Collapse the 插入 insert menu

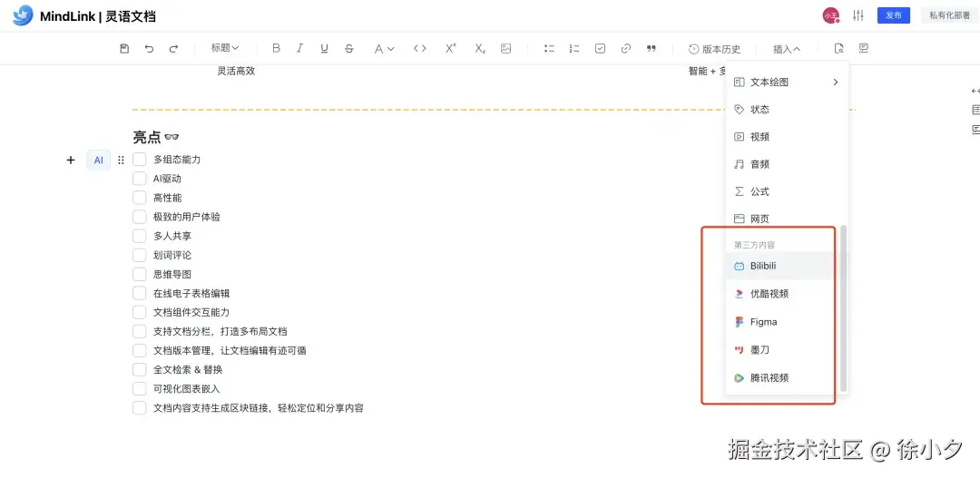(786, 49)
